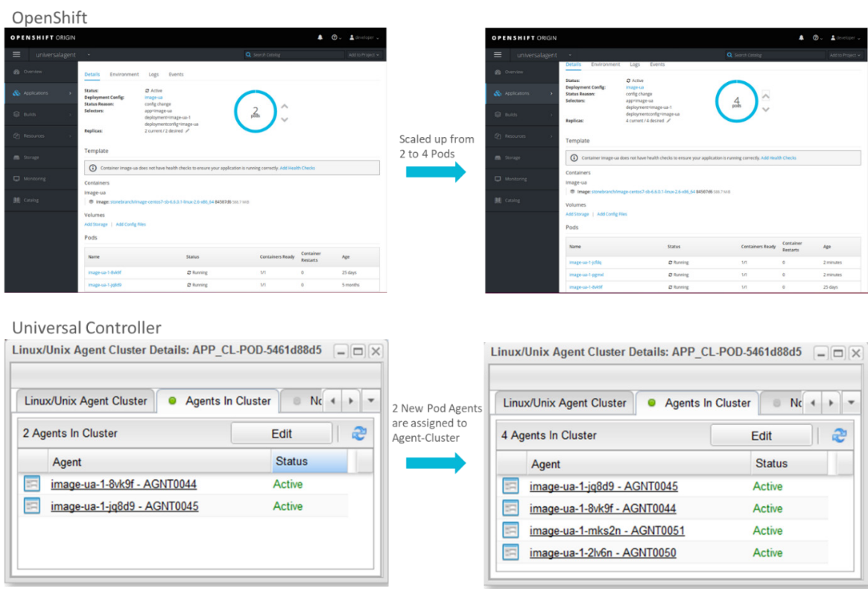This screenshot has height=589, width=868.
Task: Open the Catalog section in the sidebar
Action: click(31, 200)
